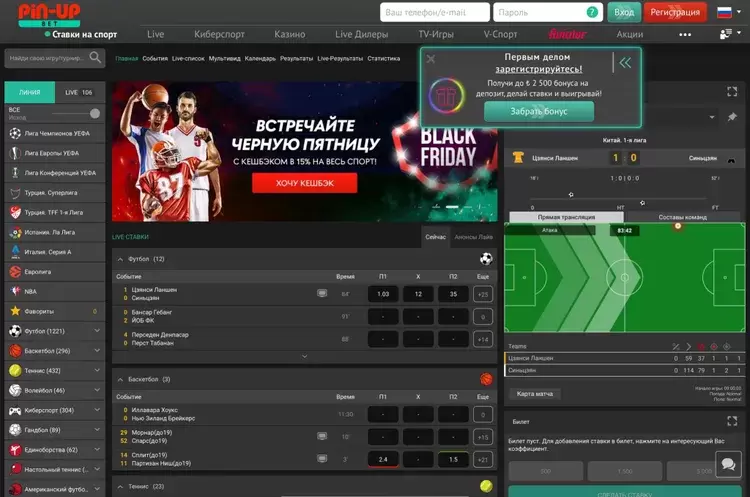
Task: Open Евролига in sidebar
Action: pos(55,272)
